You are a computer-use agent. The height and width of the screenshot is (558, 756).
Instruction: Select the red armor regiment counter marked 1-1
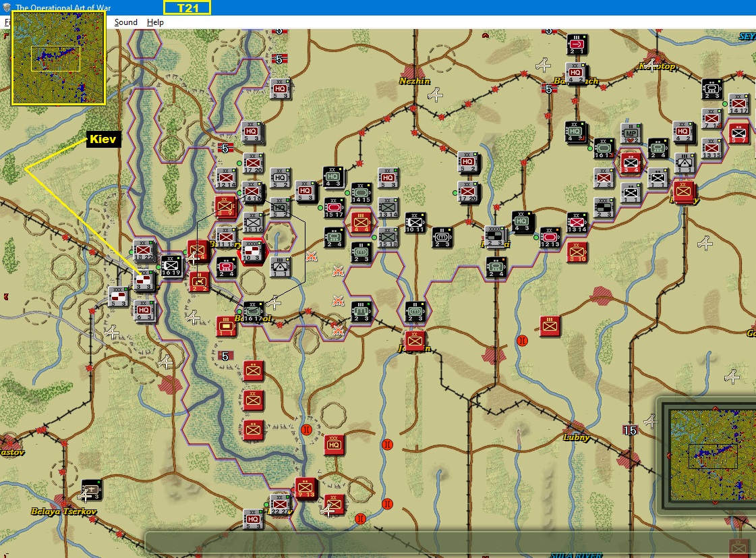226,326
